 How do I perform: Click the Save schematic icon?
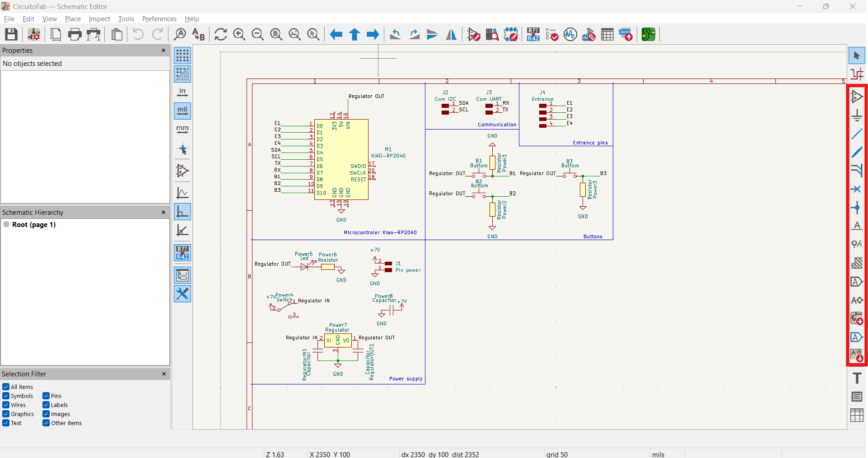pos(11,34)
